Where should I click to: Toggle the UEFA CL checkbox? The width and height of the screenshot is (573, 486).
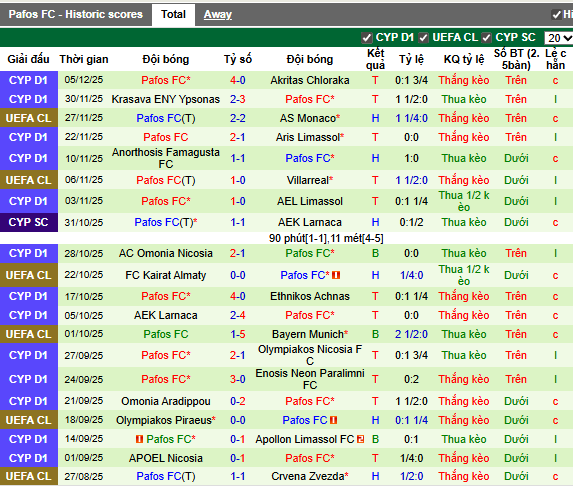point(423,38)
